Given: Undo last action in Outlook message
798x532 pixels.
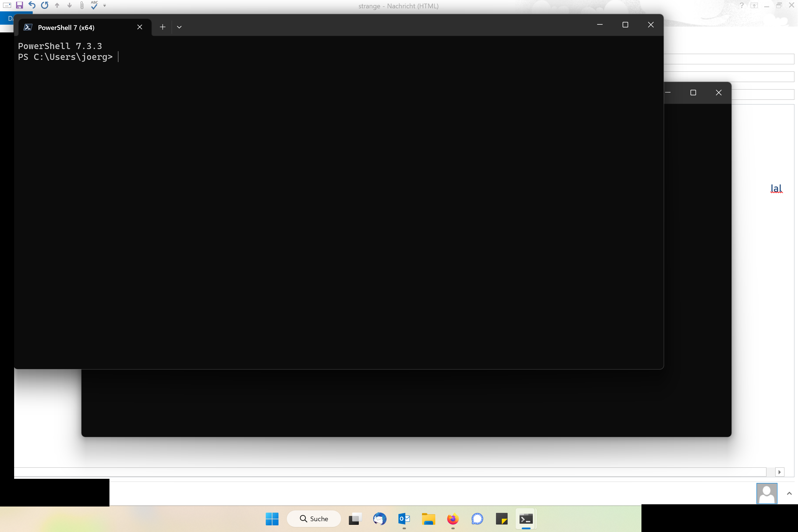Looking at the screenshot, I should coord(32,6).
